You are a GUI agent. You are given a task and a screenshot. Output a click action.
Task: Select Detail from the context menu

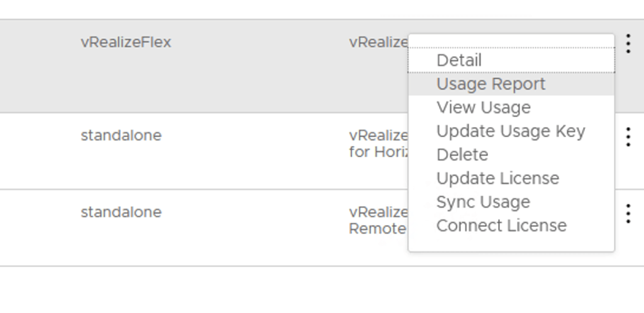tap(459, 61)
